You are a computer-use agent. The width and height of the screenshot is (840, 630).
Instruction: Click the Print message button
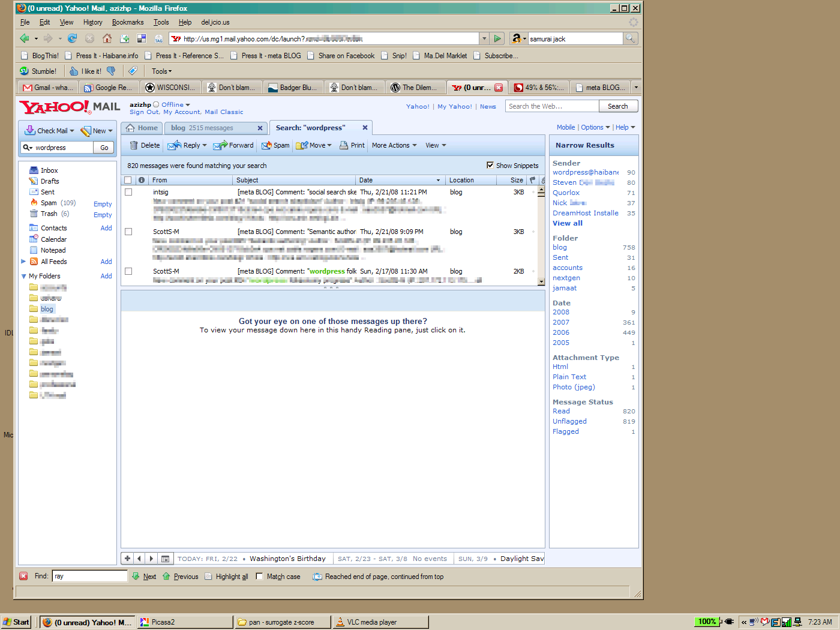352,145
